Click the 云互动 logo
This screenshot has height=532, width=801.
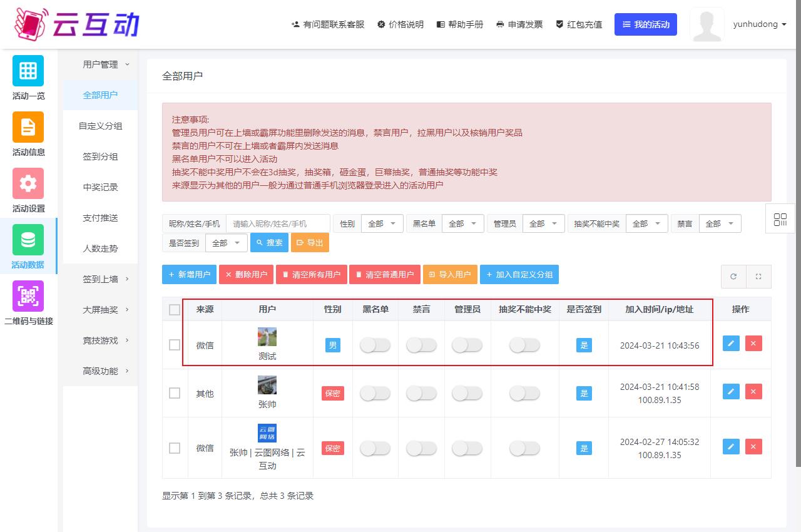point(76,24)
